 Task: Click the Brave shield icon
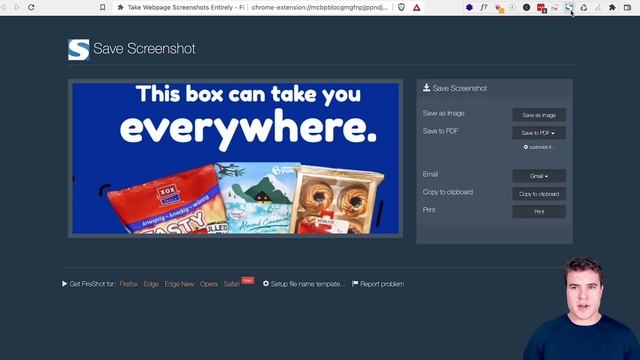point(402,7)
